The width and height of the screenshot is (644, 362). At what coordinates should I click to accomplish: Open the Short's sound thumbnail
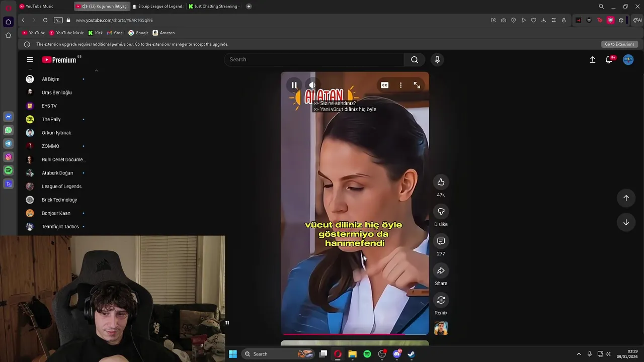pyautogui.click(x=441, y=328)
